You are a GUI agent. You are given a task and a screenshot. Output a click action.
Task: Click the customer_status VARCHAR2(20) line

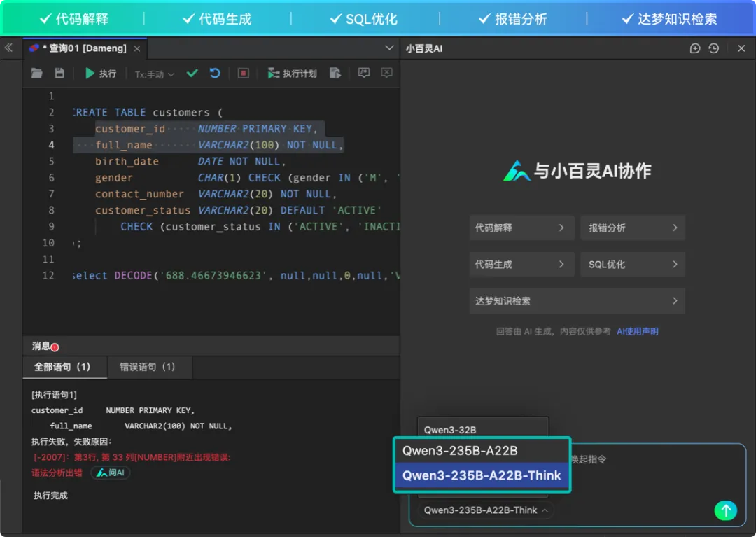point(238,210)
